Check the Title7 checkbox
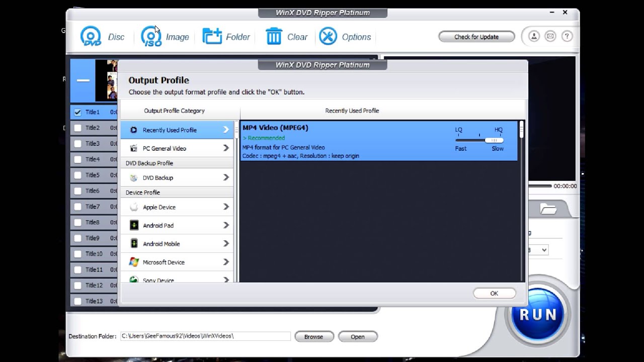This screenshot has width=644, height=362. point(77,206)
